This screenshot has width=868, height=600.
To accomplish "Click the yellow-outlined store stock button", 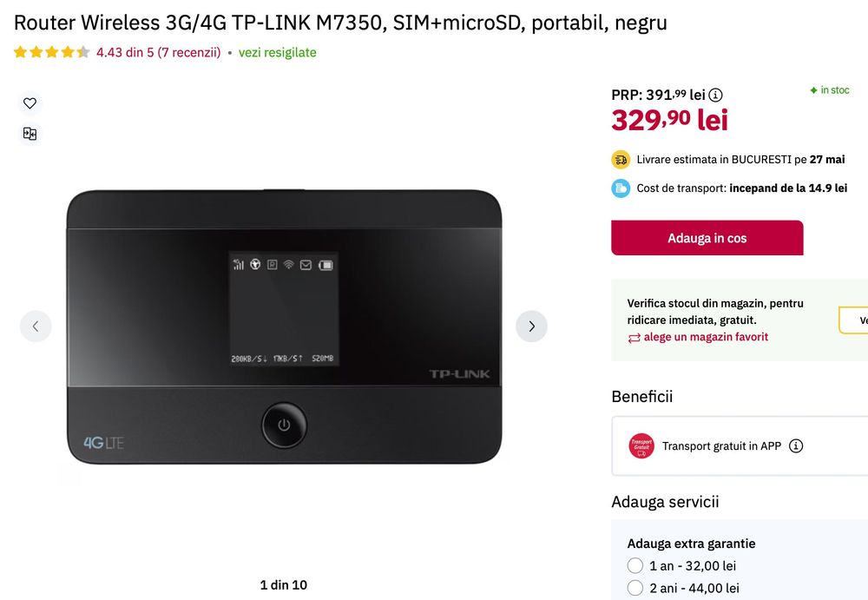I will pos(853,320).
